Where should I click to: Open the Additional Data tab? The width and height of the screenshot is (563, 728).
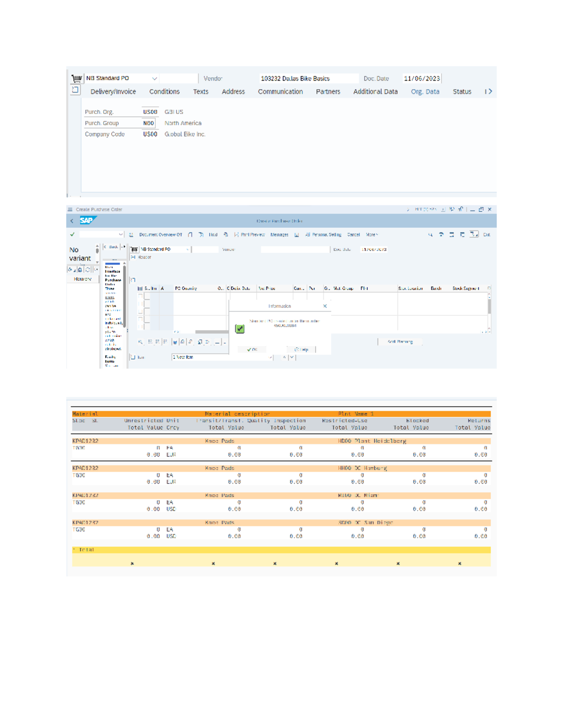click(x=375, y=91)
